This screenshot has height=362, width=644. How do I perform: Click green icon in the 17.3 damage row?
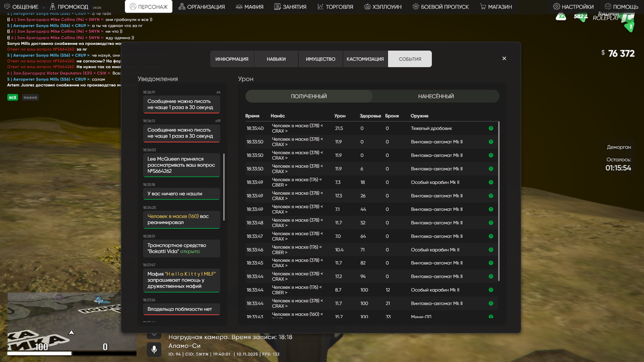[491, 196]
